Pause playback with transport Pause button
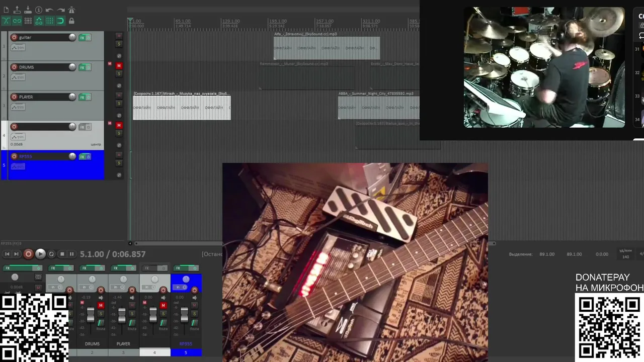Screen dimensions: 644x362 [71, 254]
